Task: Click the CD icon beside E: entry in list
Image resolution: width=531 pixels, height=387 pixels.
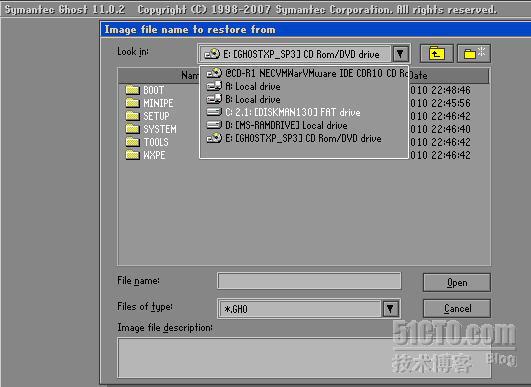Action: coord(214,138)
